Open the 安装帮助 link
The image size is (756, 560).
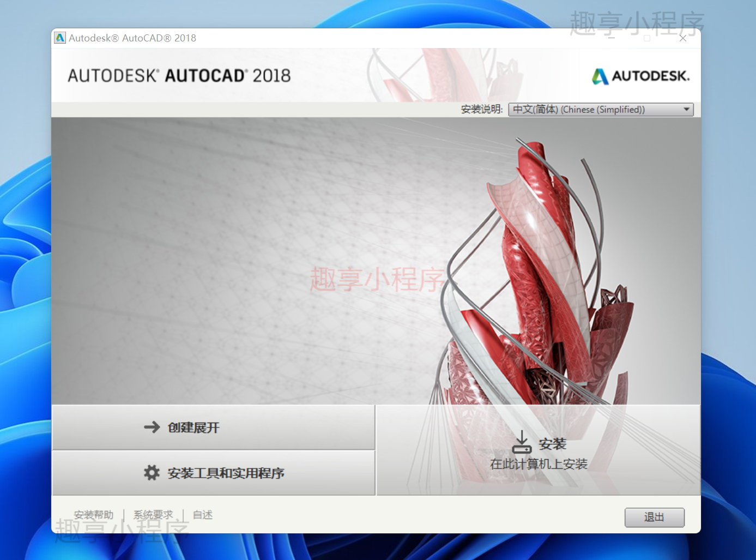coord(94,515)
